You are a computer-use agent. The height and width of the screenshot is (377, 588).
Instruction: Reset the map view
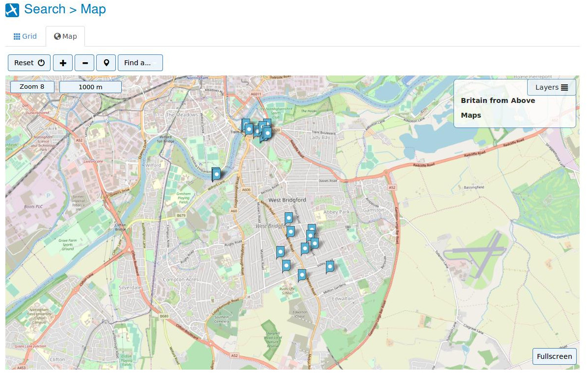click(29, 63)
